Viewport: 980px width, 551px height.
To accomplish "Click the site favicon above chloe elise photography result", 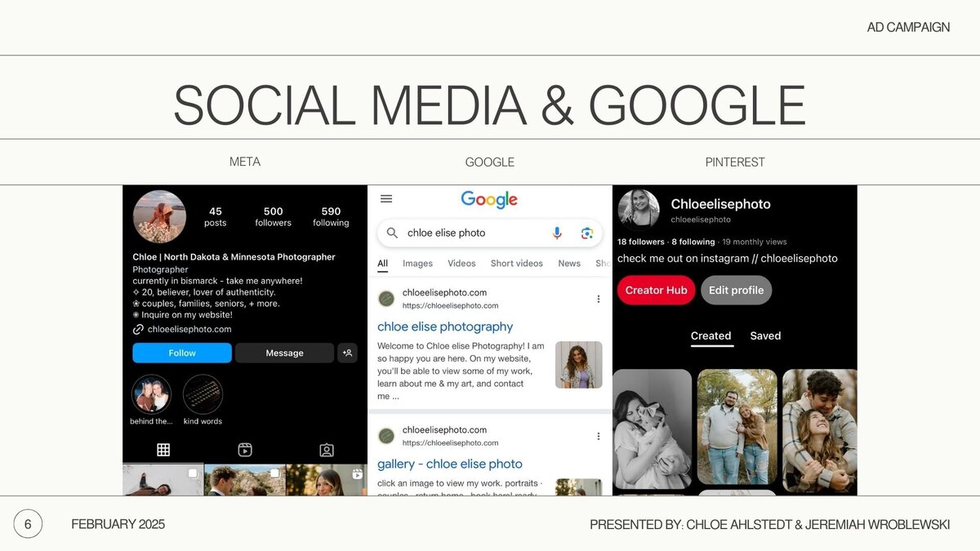I will coord(386,299).
